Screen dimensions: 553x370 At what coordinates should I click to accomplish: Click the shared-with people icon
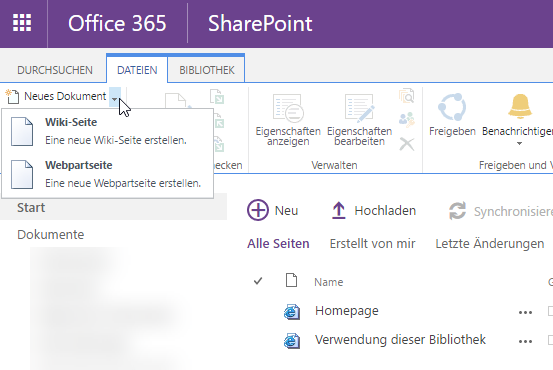[407, 120]
